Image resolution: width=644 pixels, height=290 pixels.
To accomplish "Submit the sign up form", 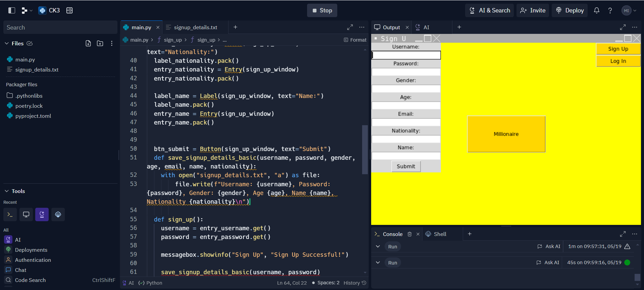I will pyautogui.click(x=406, y=166).
